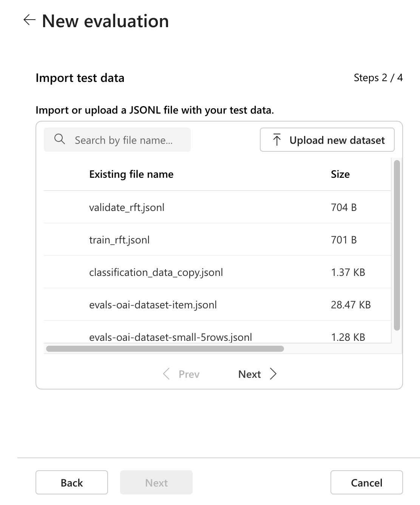Screen dimensions: 420x505
Task: Choose the train_rft.jsonl file row
Action: pyautogui.click(x=119, y=240)
